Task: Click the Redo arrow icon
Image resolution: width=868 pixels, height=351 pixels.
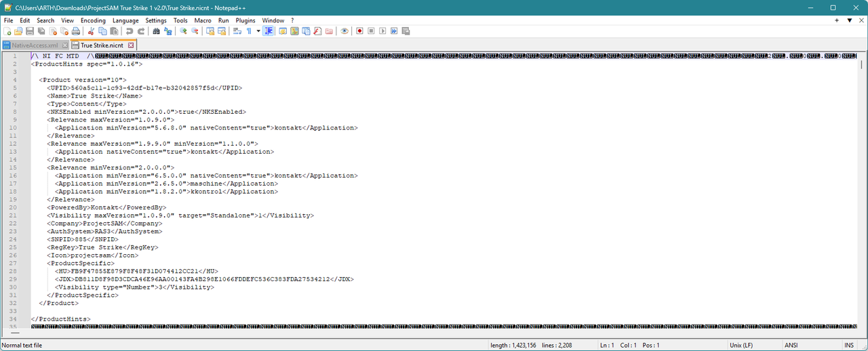Action: pos(141,31)
